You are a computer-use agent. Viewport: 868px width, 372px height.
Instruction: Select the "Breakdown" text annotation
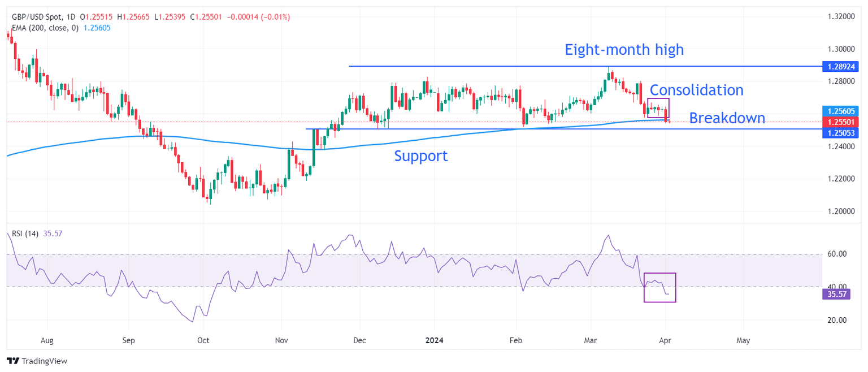point(727,118)
